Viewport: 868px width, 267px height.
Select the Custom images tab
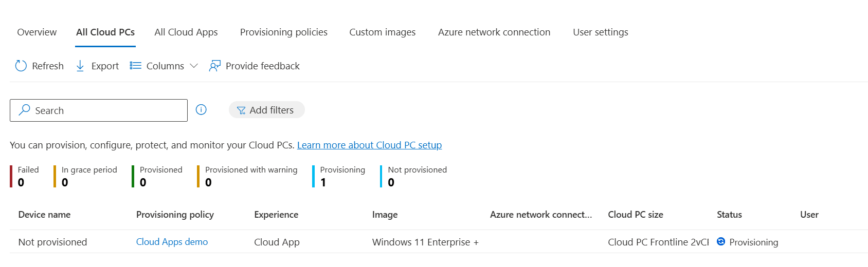click(x=382, y=32)
